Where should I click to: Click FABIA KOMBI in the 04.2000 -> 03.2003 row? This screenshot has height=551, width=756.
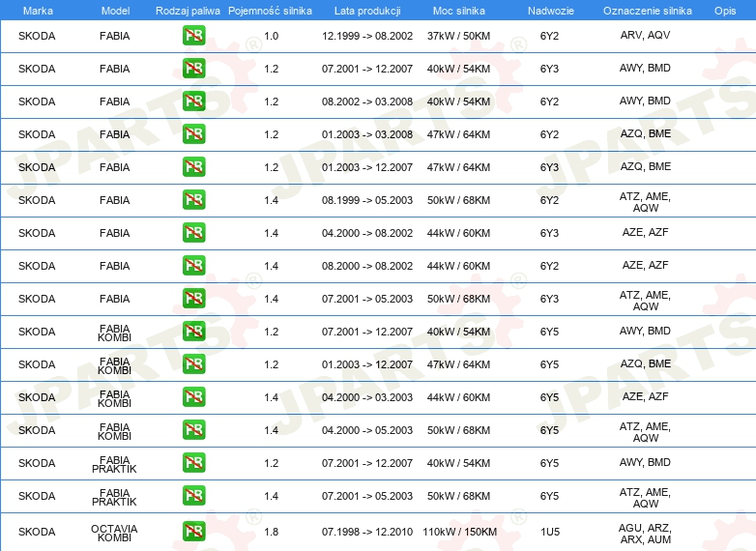pos(114,398)
